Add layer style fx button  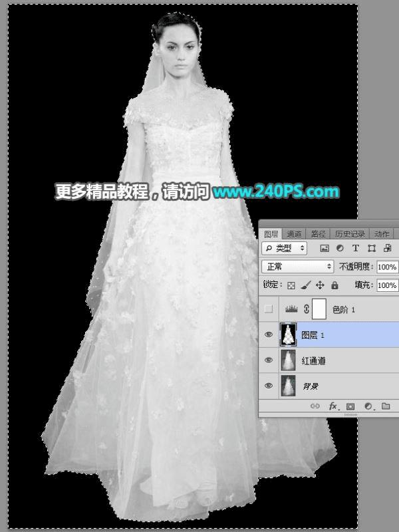pyautogui.click(x=333, y=406)
